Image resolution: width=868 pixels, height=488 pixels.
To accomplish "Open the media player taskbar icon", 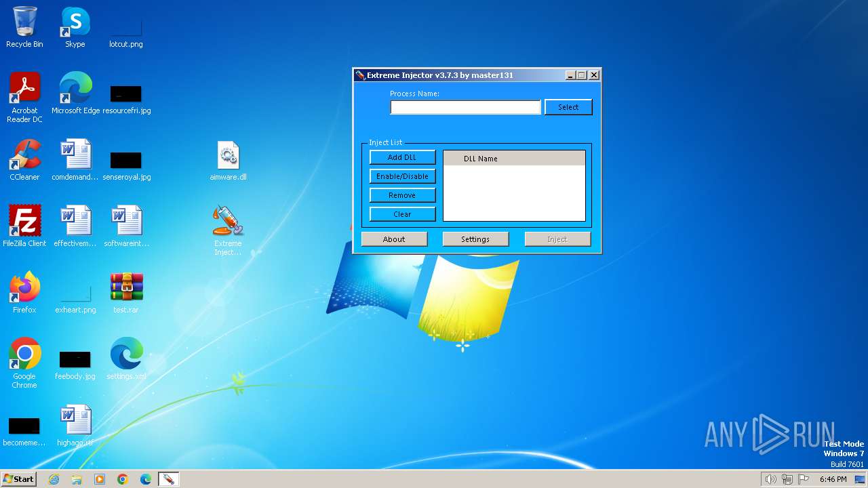I will coord(100,479).
